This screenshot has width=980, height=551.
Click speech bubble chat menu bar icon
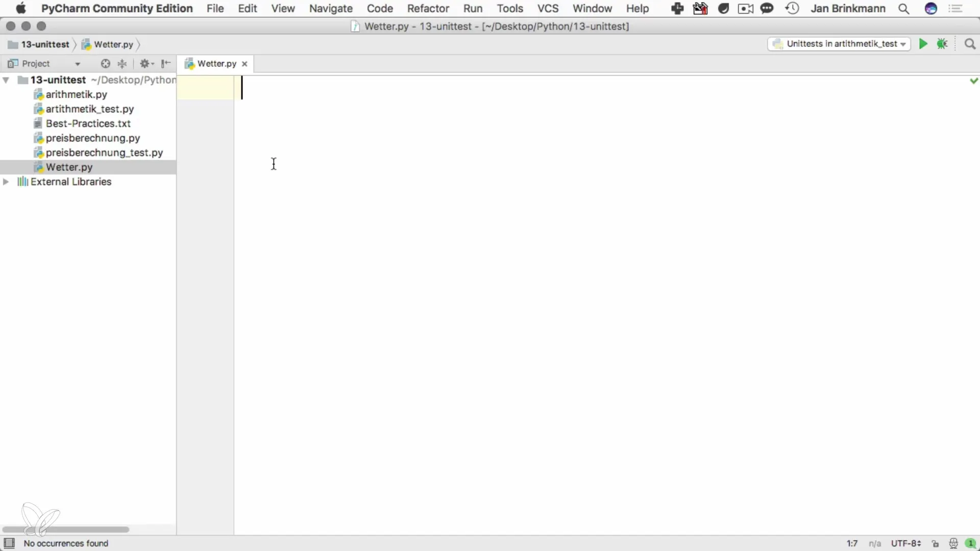pos(767,9)
